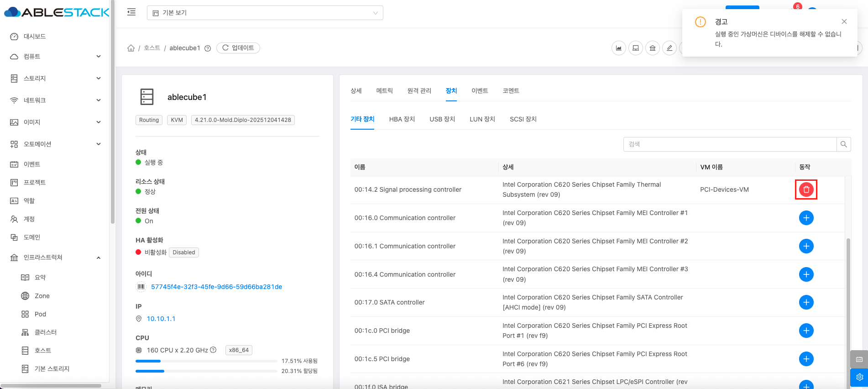
Task: Toggle the sidebar collapse menu icon
Action: point(131,12)
